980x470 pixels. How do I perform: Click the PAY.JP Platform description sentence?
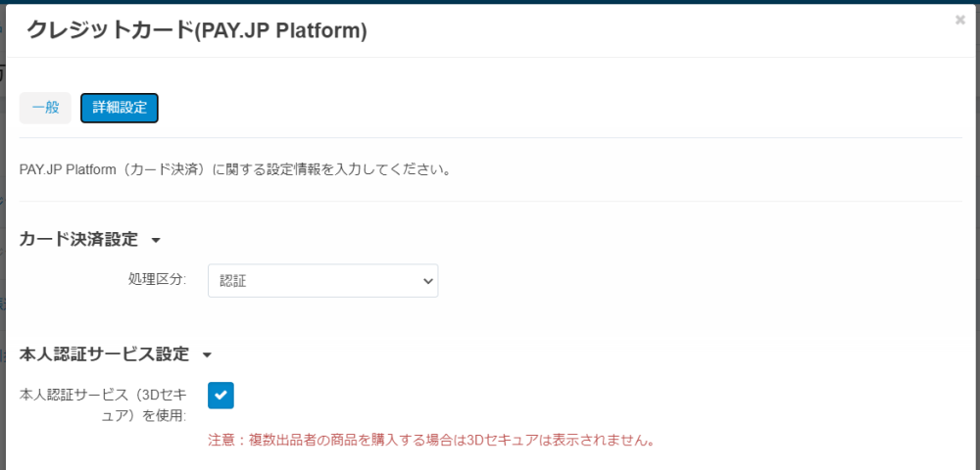click(235, 169)
